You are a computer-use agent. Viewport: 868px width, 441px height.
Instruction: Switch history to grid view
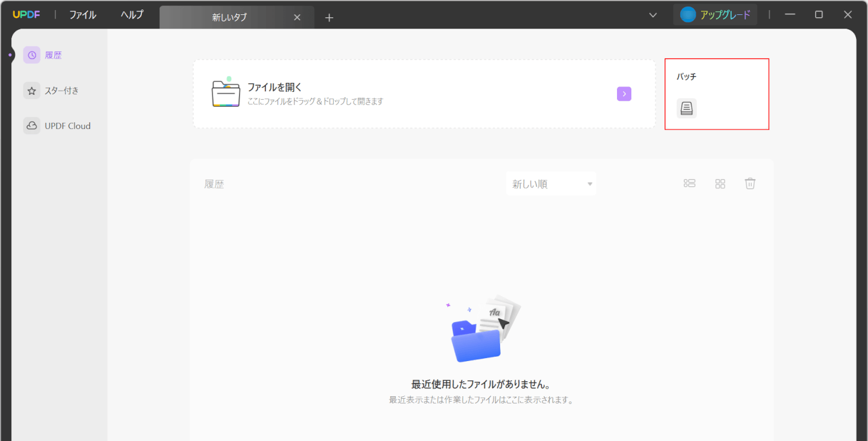point(720,183)
